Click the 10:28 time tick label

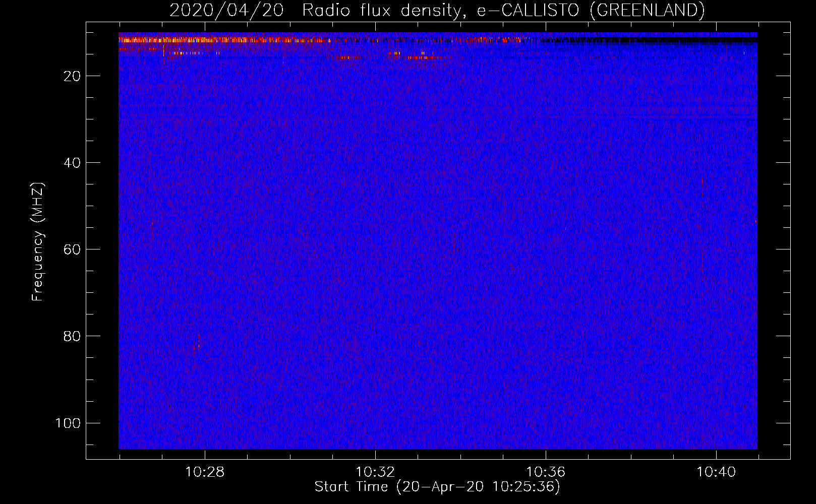tap(205, 472)
